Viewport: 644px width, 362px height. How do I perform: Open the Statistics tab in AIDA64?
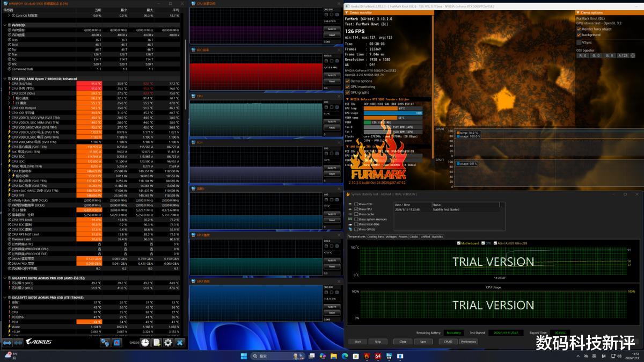coord(437,236)
